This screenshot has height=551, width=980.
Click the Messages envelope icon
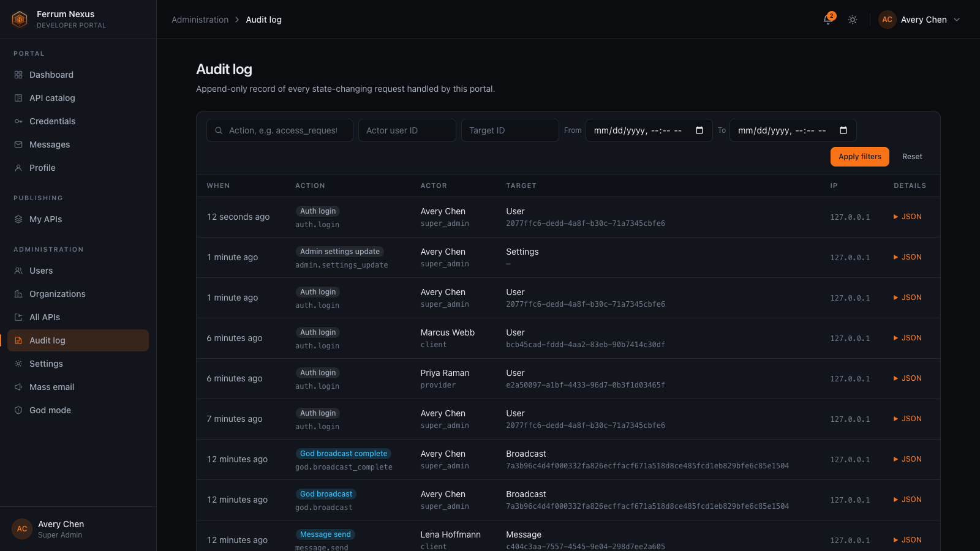(18, 144)
